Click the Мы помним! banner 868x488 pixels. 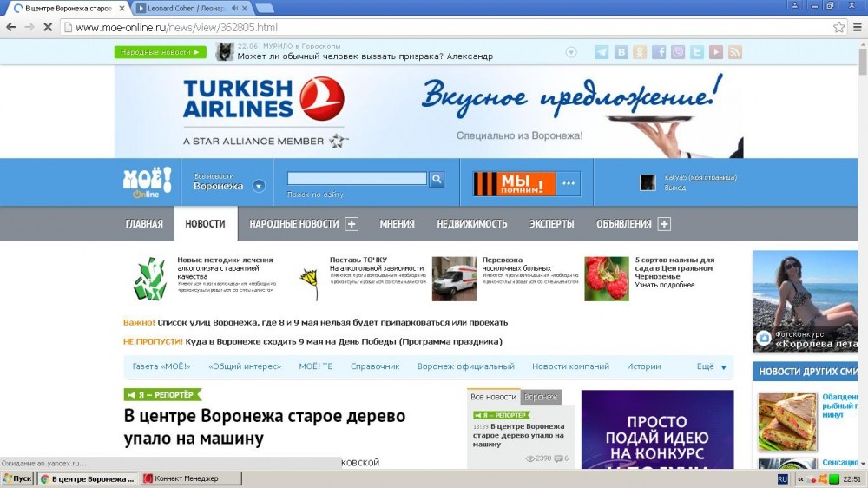[x=514, y=183]
